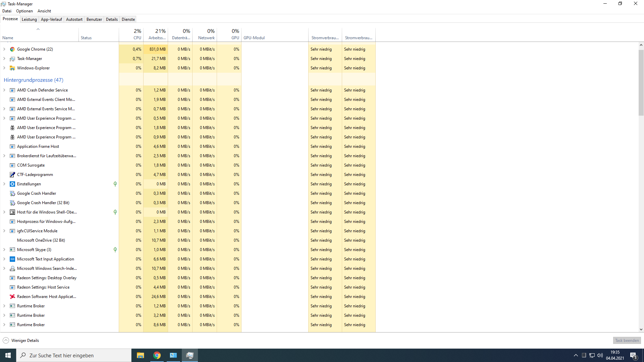Expand the Microsoft Skype process group
The height and width of the screenshot is (362, 644).
pyautogui.click(x=4, y=250)
